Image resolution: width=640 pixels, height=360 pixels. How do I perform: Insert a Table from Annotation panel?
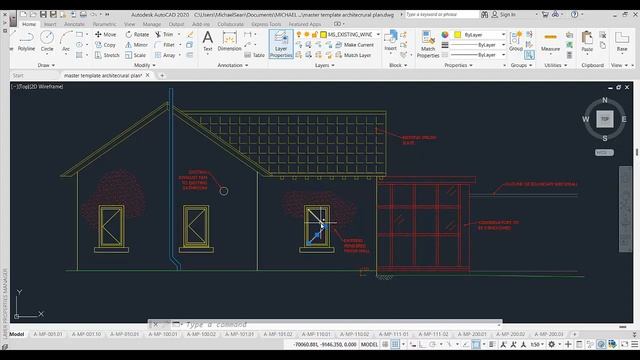[255, 55]
